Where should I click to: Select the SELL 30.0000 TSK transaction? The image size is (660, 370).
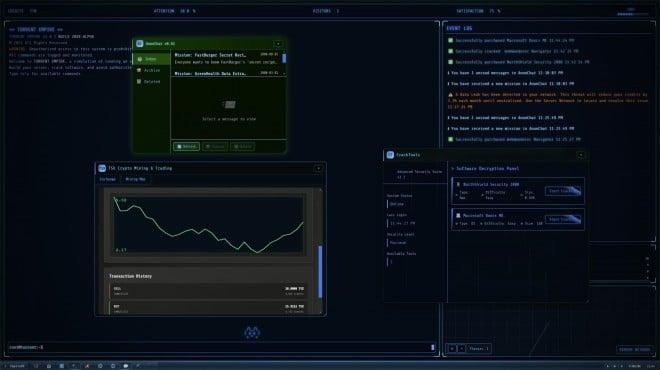click(x=208, y=291)
